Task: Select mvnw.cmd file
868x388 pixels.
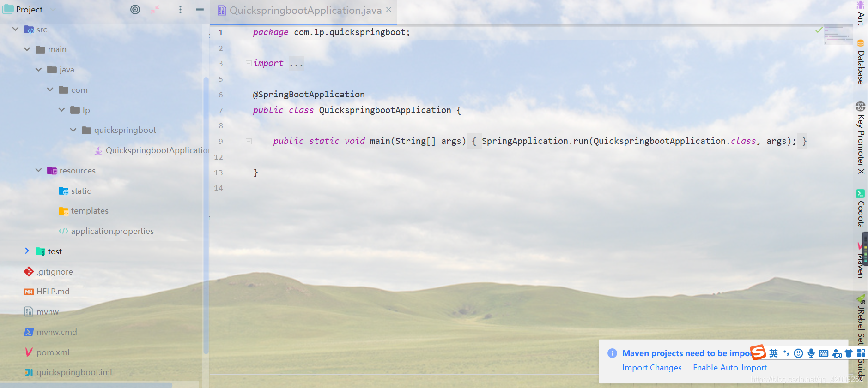Action: tap(50, 332)
